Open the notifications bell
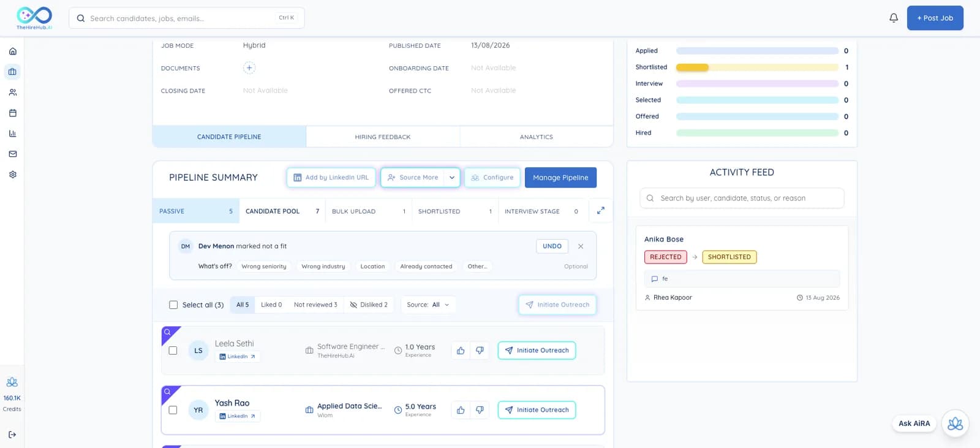The width and height of the screenshot is (980, 448). click(x=894, y=18)
